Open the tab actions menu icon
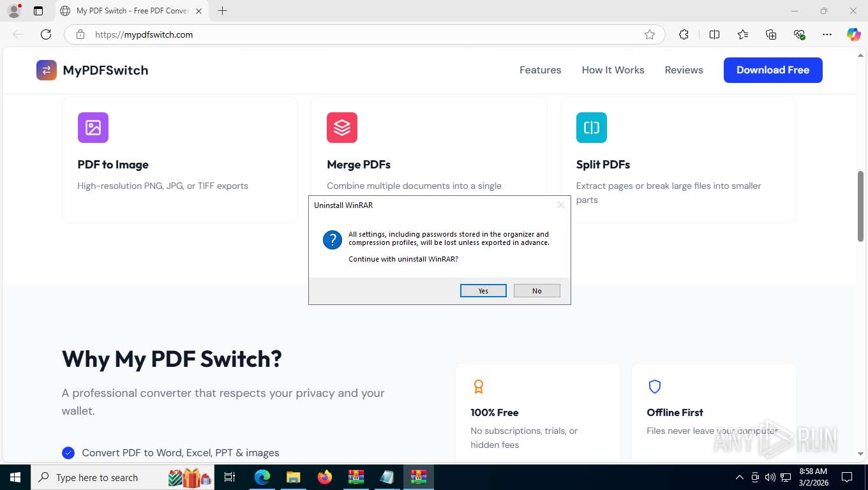 pyautogui.click(x=38, y=11)
